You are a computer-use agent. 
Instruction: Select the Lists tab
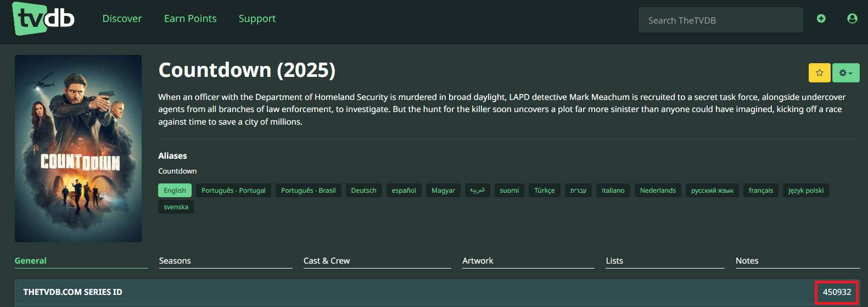tap(614, 261)
